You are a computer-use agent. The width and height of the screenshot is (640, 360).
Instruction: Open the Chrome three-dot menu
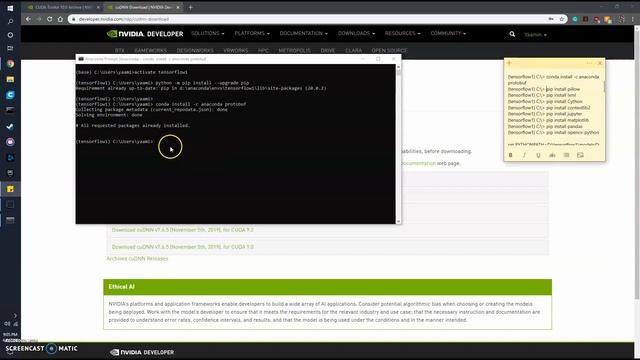(x=633, y=19)
